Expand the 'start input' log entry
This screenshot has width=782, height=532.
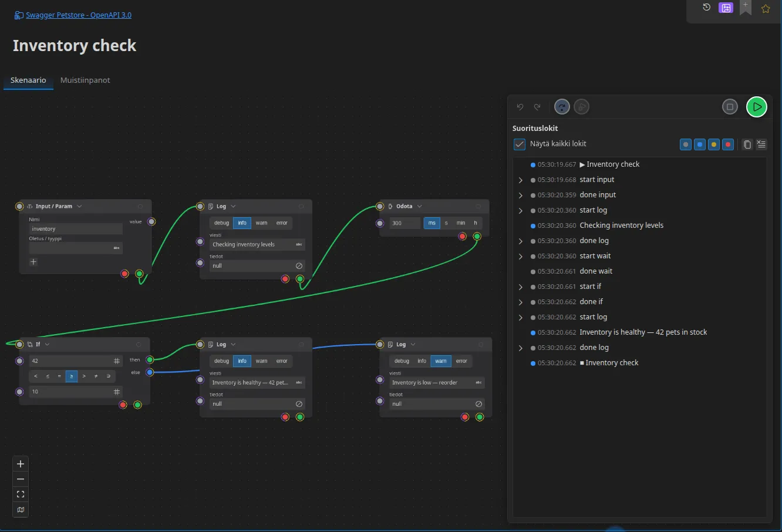tap(521, 180)
